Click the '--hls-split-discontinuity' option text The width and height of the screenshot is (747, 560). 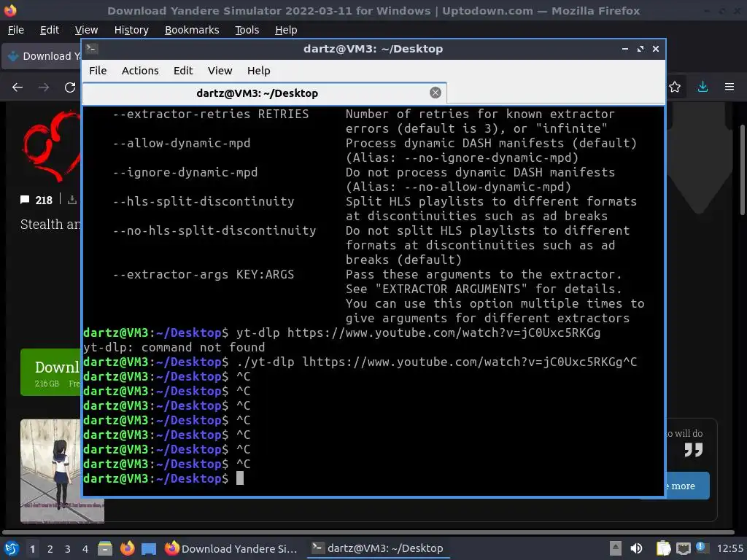coord(204,201)
